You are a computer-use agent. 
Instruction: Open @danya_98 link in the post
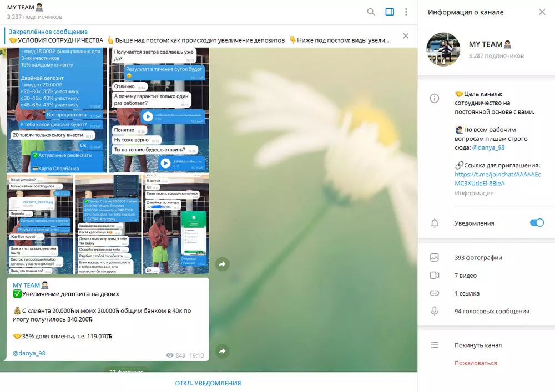pyautogui.click(x=29, y=353)
